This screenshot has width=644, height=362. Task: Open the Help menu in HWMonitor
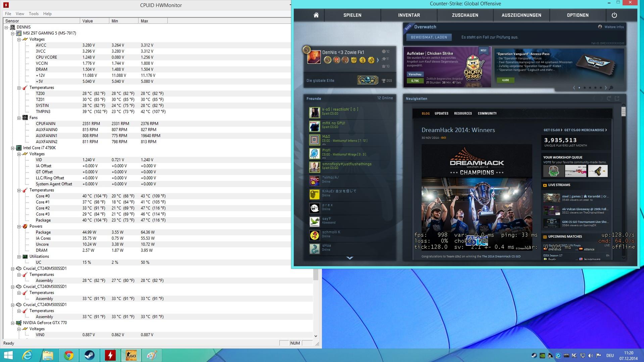(47, 14)
